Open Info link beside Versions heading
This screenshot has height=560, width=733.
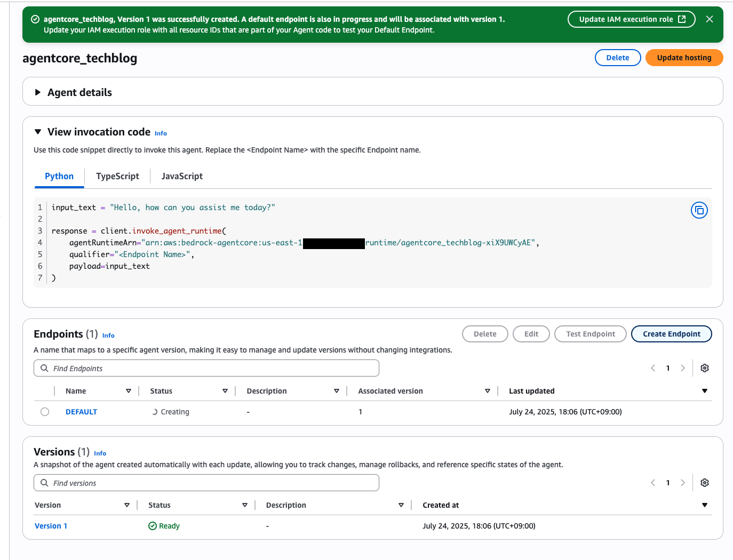(x=100, y=453)
